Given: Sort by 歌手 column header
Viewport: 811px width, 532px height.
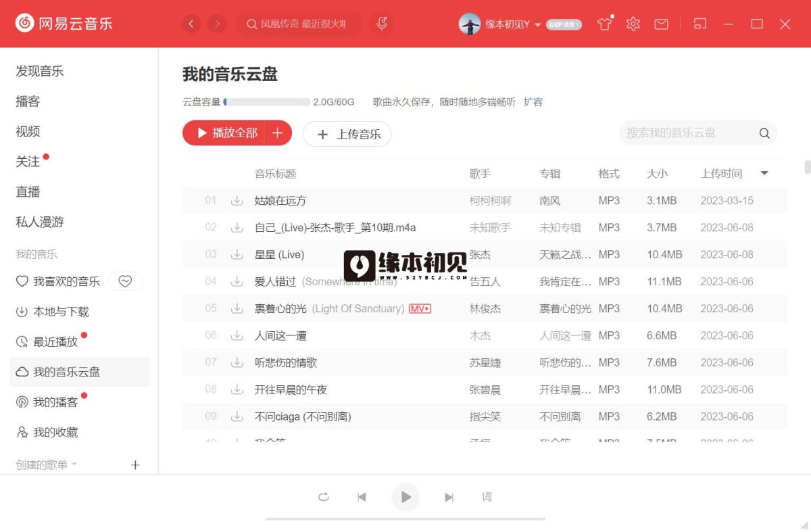Looking at the screenshot, I should (481, 174).
